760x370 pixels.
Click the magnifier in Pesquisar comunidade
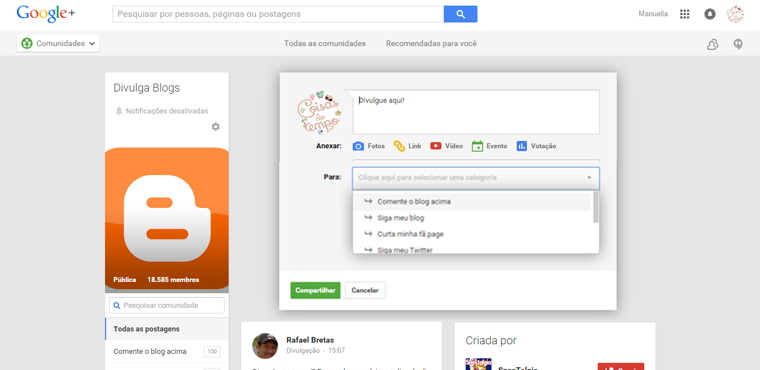click(x=116, y=306)
